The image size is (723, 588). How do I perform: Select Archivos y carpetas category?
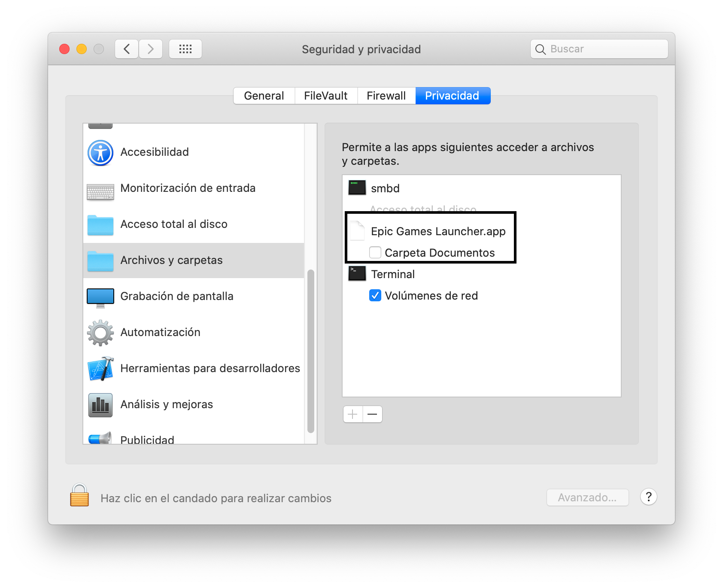[194, 261]
